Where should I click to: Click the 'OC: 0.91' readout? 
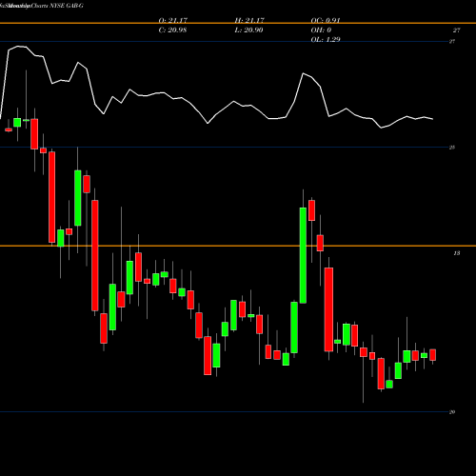coord(326,20)
